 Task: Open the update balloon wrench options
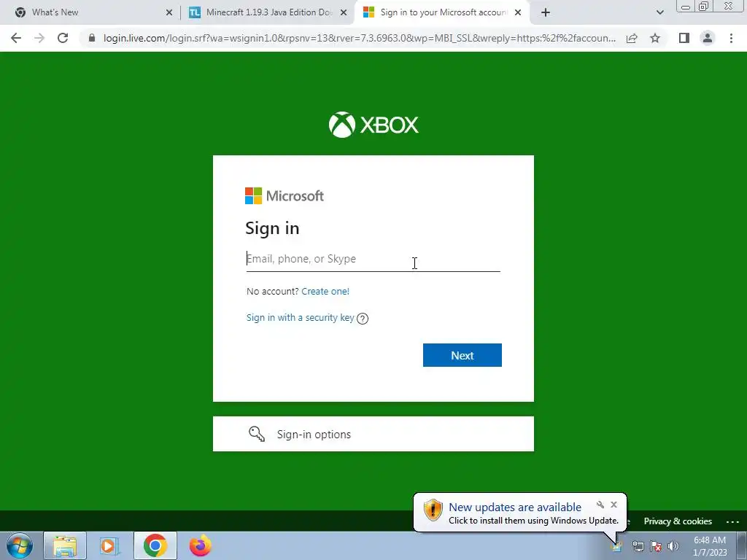tap(600, 505)
